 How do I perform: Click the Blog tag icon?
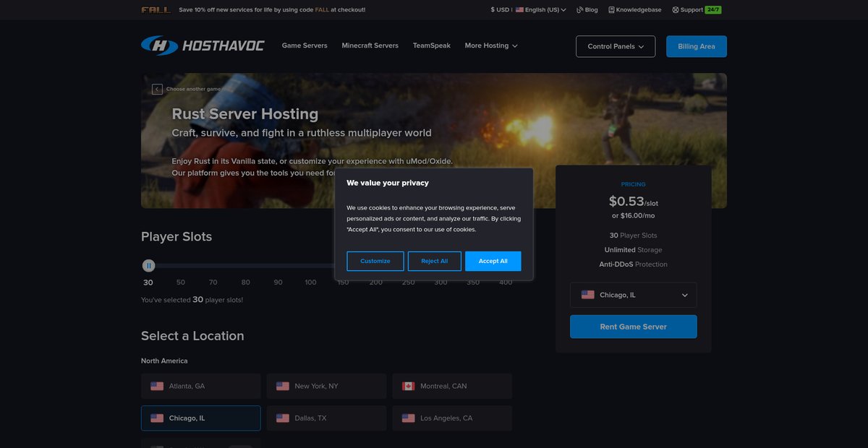pyautogui.click(x=579, y=10)
